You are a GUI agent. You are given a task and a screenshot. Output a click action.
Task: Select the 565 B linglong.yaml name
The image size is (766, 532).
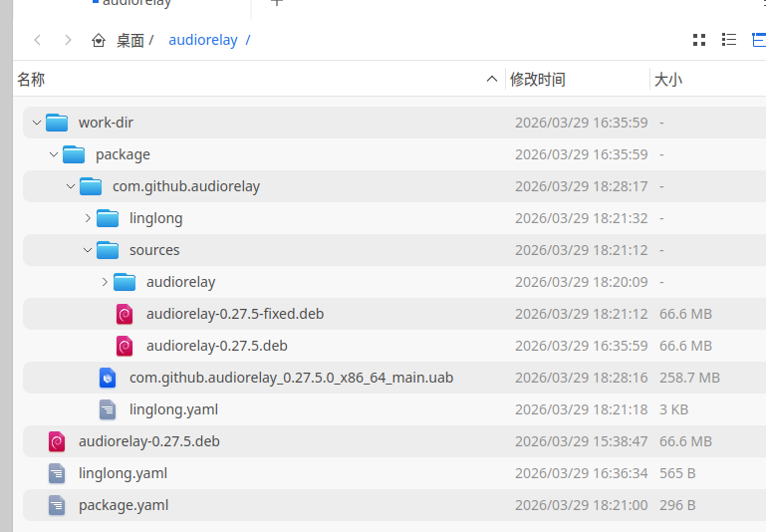point(124,473)
